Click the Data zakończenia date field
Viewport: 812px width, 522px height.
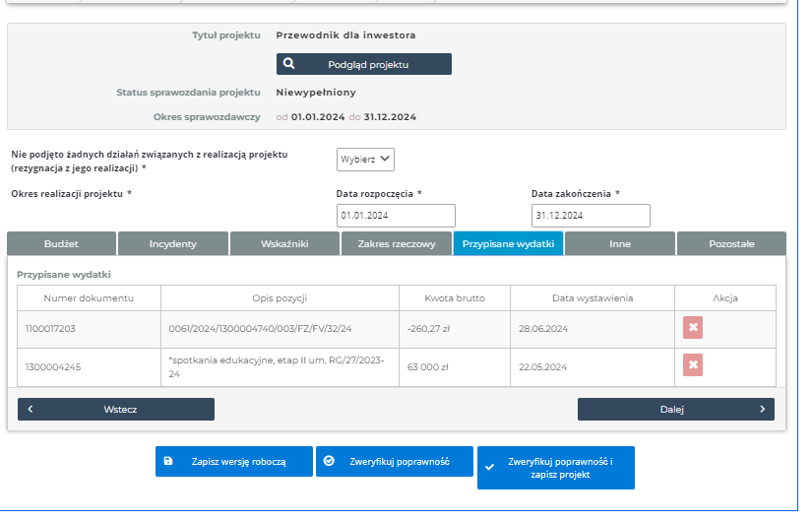click(x=591, y=216)
